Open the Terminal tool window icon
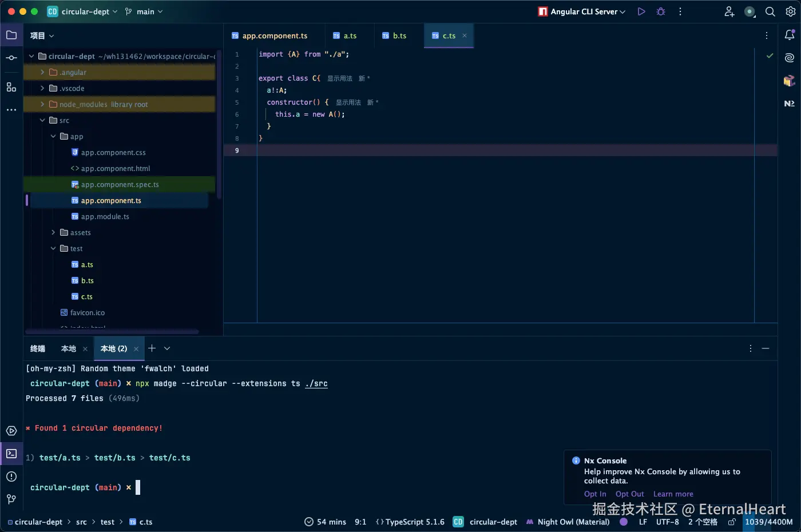This screenshot has width=801, height=532. click(11, 454)
